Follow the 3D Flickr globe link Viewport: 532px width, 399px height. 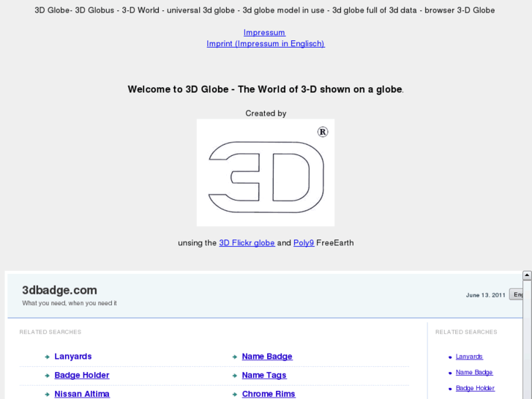tap(247, 243)
